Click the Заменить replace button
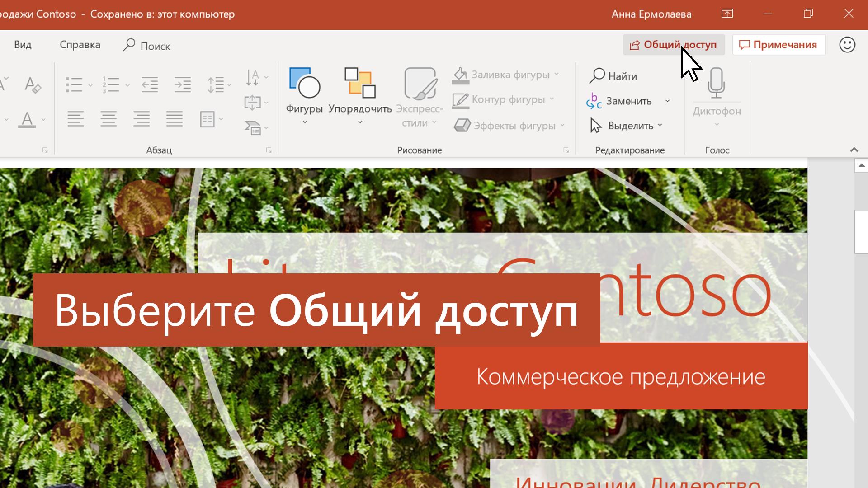 pos(619,101)
